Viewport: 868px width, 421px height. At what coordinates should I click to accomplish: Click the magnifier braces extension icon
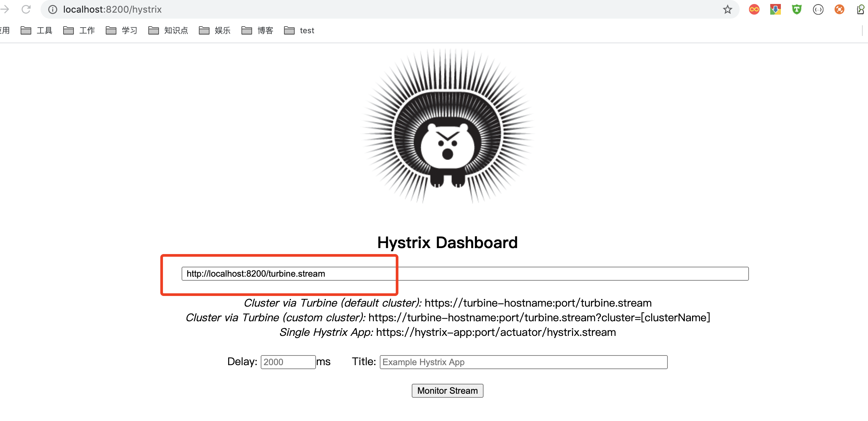861,9
